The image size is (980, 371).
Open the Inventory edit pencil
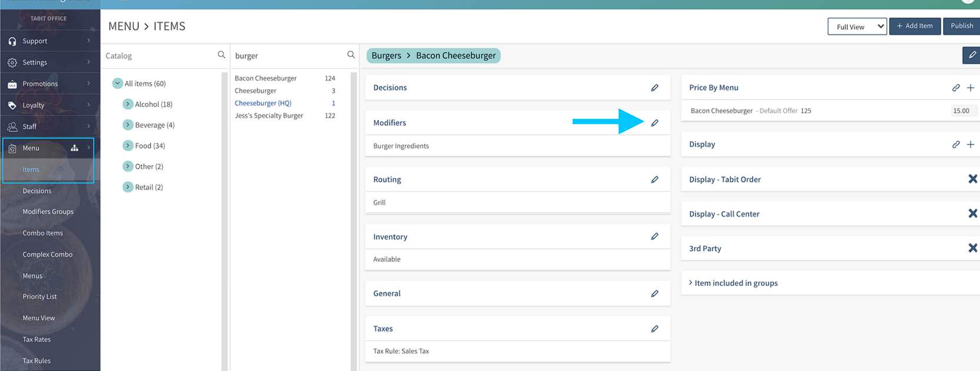pyautogui.click(x=655, y=237)
